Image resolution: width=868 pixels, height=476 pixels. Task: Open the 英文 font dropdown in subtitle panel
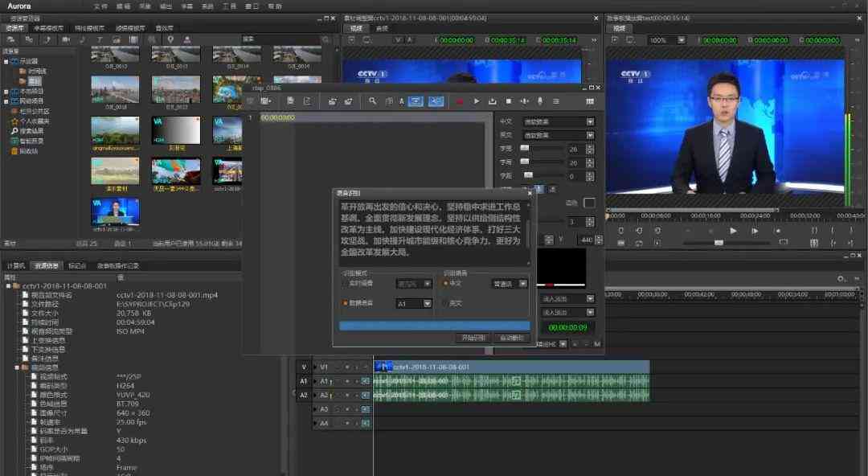pos(590,135)
